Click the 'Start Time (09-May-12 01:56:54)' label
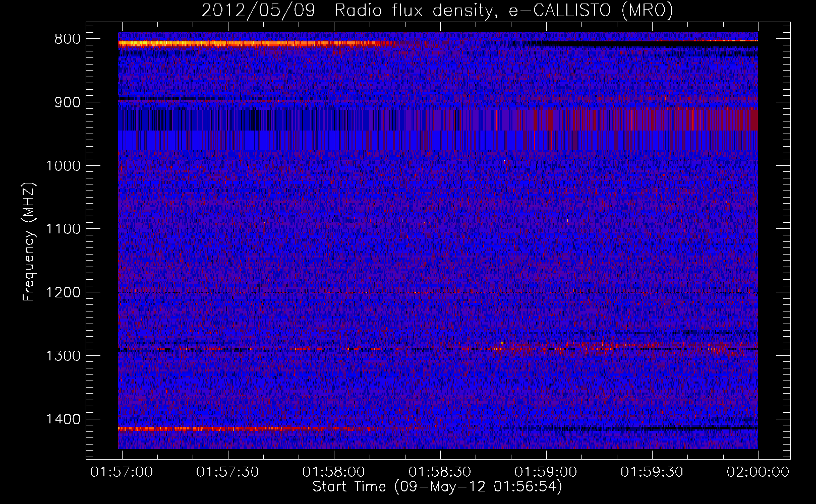 pos(437,487)
